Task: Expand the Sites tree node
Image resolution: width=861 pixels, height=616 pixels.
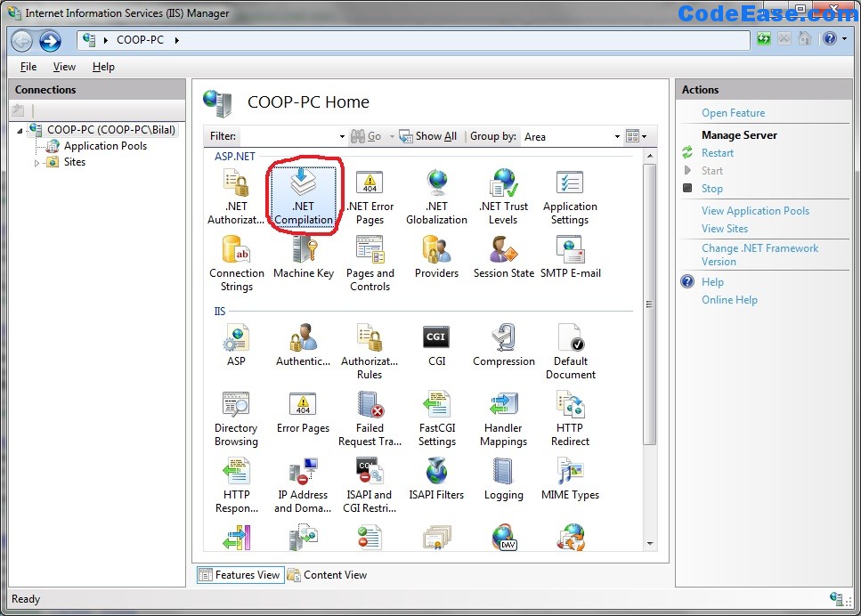Action: click(37, 163)
